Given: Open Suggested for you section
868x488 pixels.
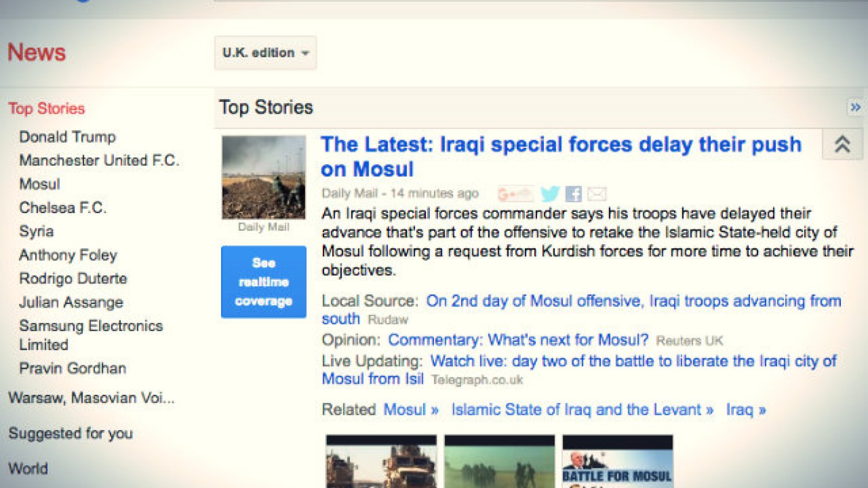Looking at the screenshot, I should 71,433.
